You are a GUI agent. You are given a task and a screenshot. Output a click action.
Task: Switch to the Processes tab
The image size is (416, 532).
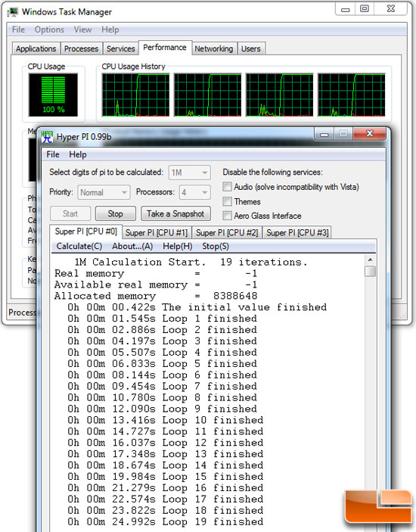[82, 49]
